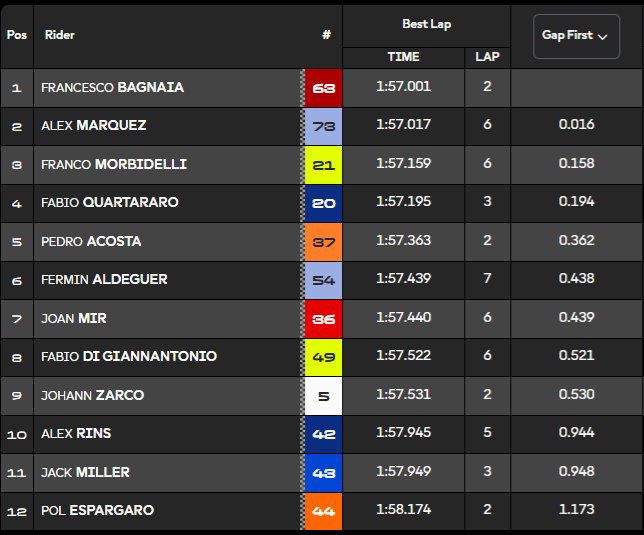This screenshot has height=535, width=644.
Task: Click the Best Lap column header
Action: click(x=426, y=24)
